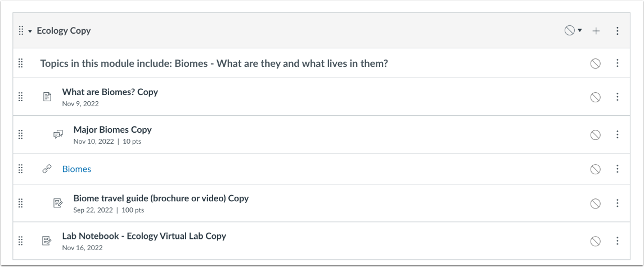The image size is (644, 267).
Task: Add an item to Ecology Copy module
Action: pyautogui.click(x=596, y=31)
